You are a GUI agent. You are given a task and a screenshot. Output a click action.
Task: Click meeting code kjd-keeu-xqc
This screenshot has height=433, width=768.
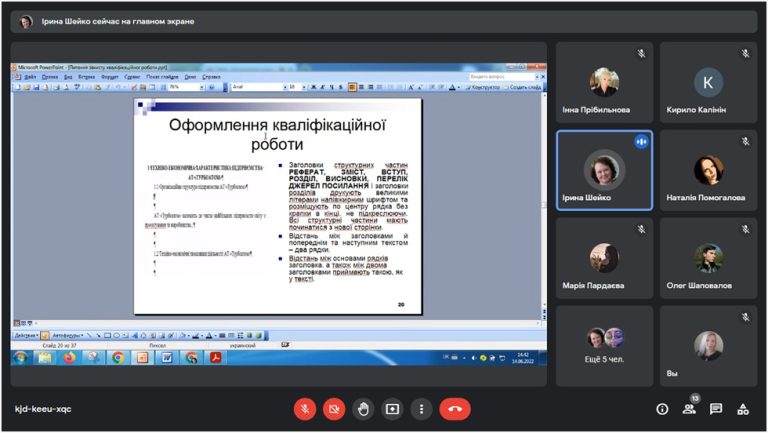pos(43,409)
